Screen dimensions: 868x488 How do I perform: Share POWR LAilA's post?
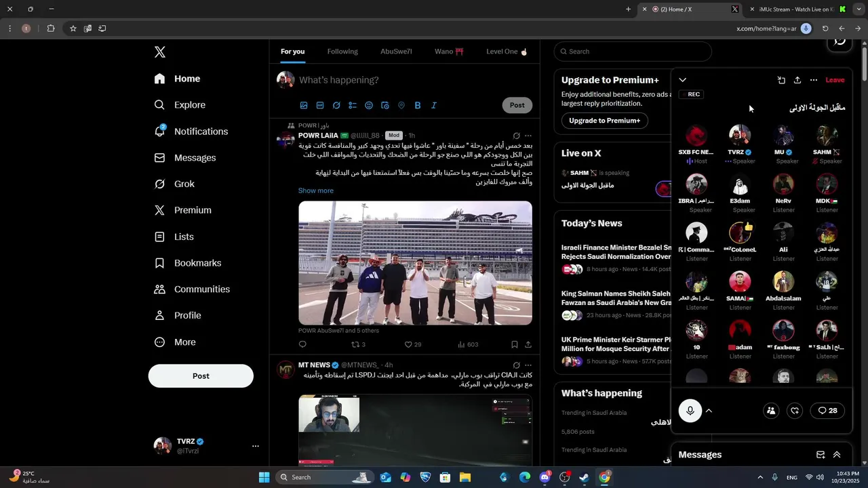pyautogui.click(x=528, y=344)
